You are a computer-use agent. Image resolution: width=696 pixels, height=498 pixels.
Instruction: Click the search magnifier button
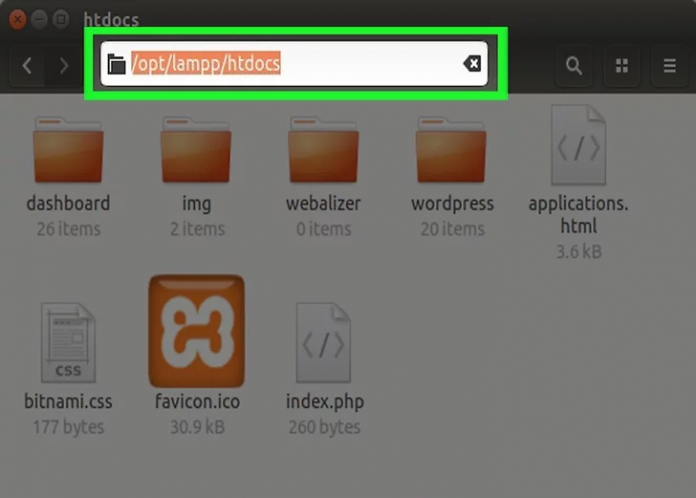coord(574,66)
